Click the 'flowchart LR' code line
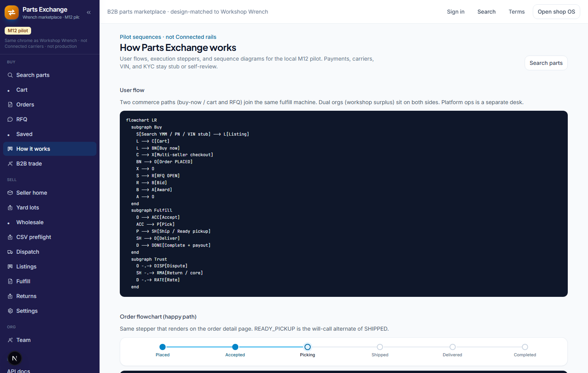 pyautogui.click(x=141, y=120)
